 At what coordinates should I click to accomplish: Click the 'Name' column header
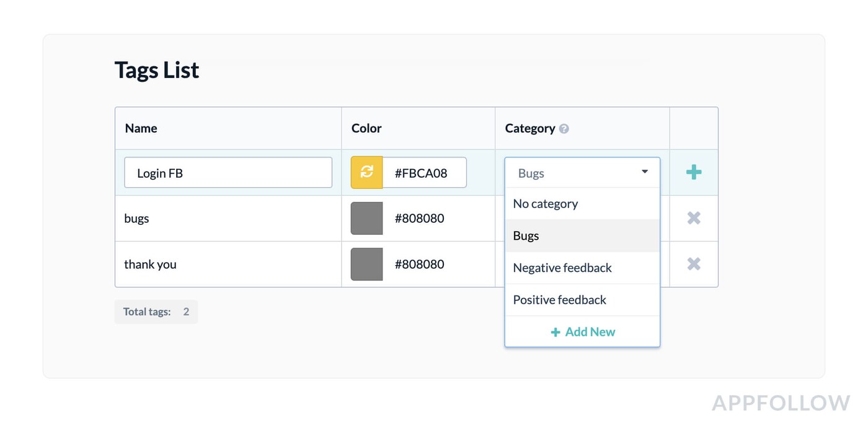coord(141,128)
